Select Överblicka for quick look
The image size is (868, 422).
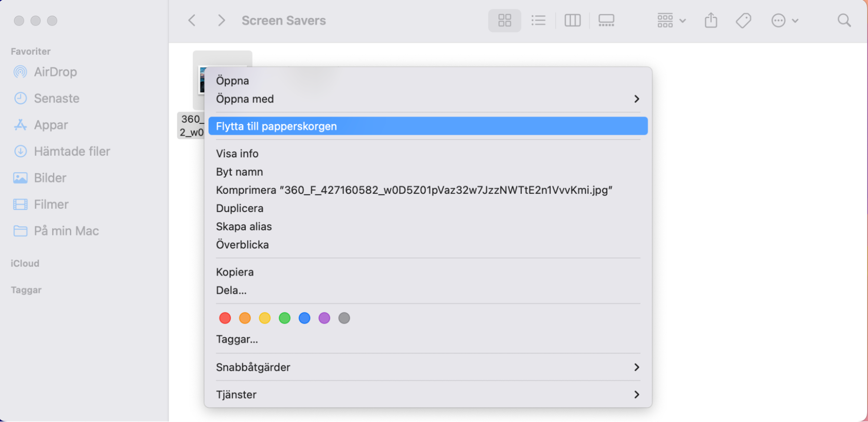point(428,245)
